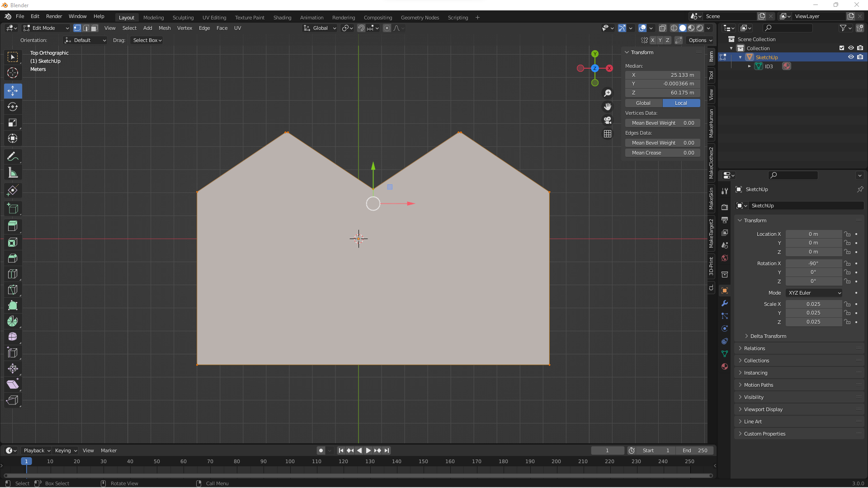Click the Local coordinates button

point(681,103)
